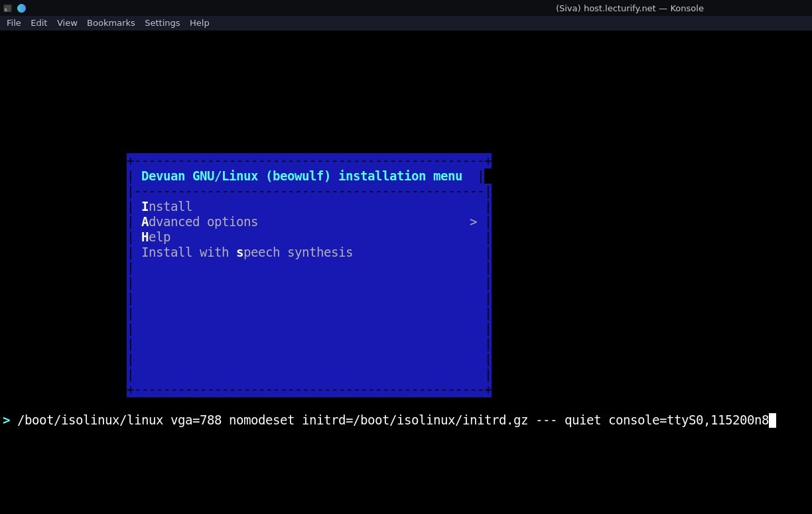Open the Help menu in menu bar

point(199,23)
